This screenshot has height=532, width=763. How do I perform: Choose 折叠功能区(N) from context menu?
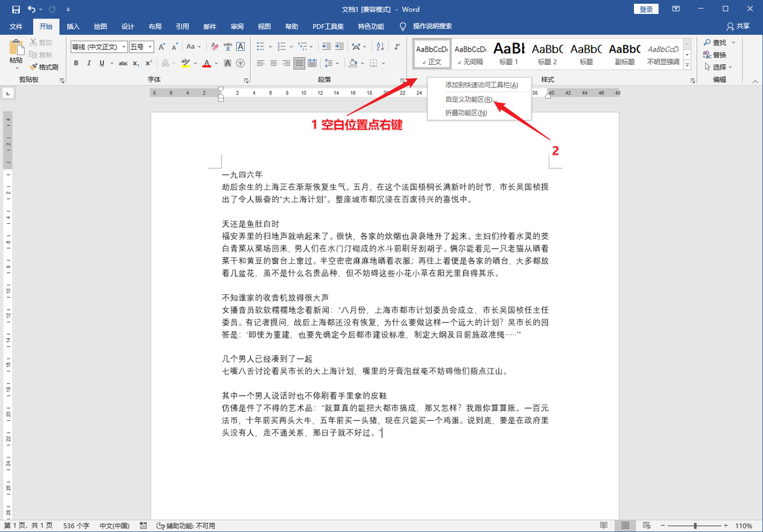point(479,113)
